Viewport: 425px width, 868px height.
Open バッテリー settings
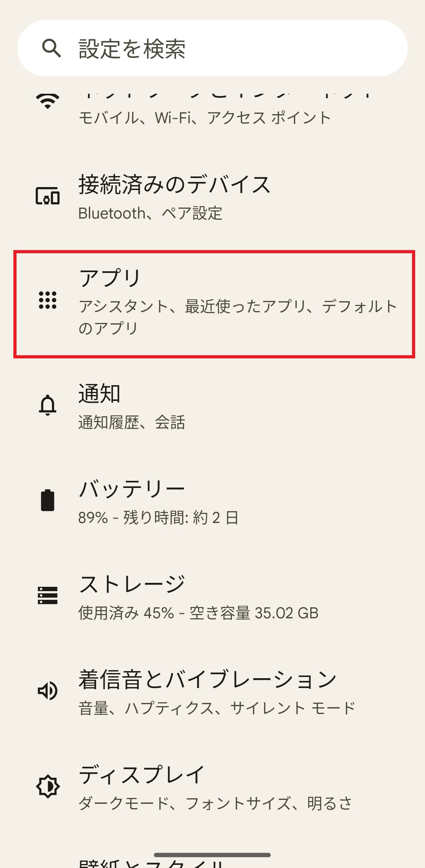point(132,489)
